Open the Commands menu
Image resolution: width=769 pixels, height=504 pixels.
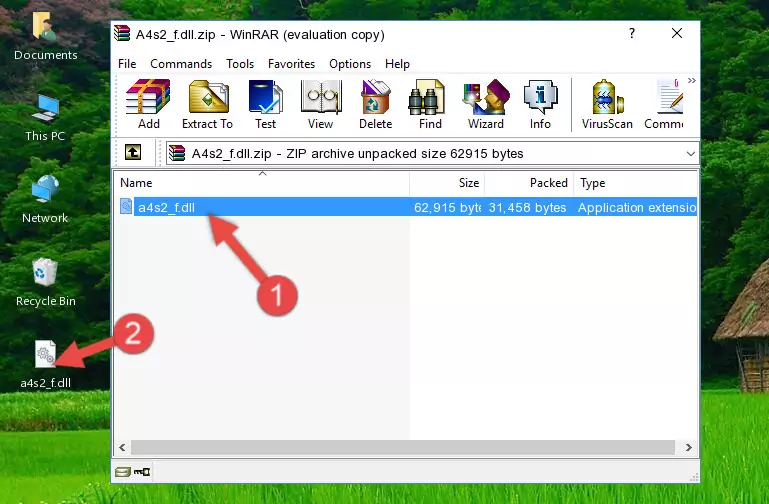(181, 64)
